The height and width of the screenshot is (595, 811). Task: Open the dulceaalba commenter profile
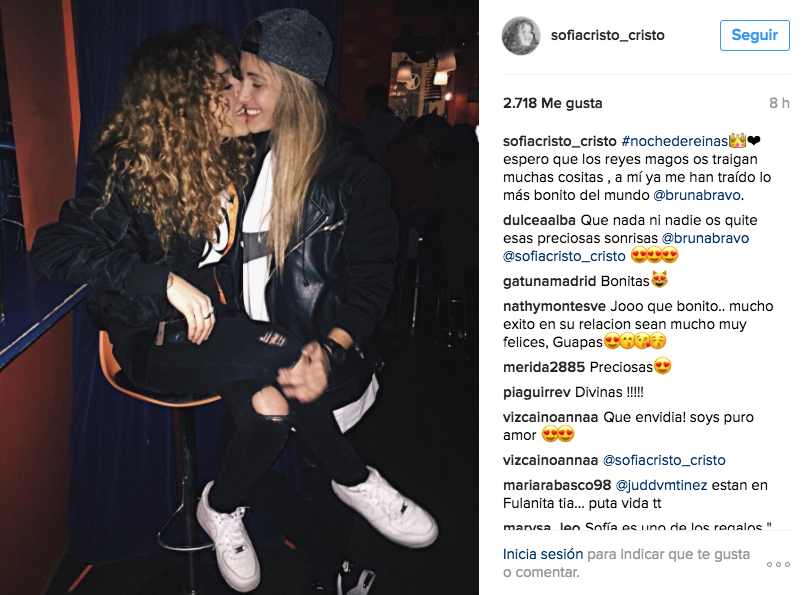click(539, 220)
